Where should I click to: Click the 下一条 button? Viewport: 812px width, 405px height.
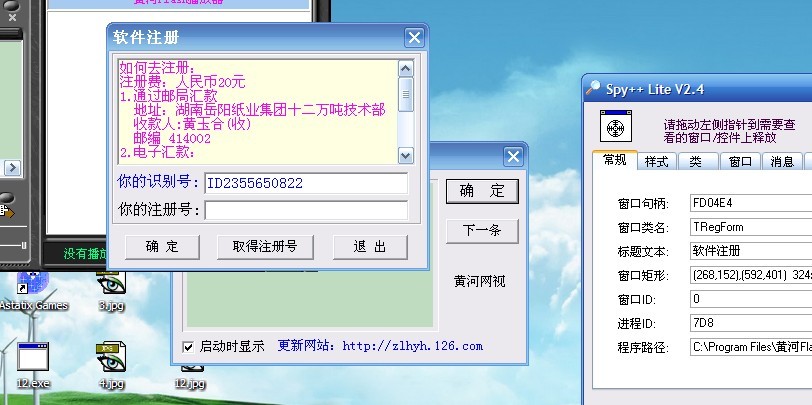(482, 230)
